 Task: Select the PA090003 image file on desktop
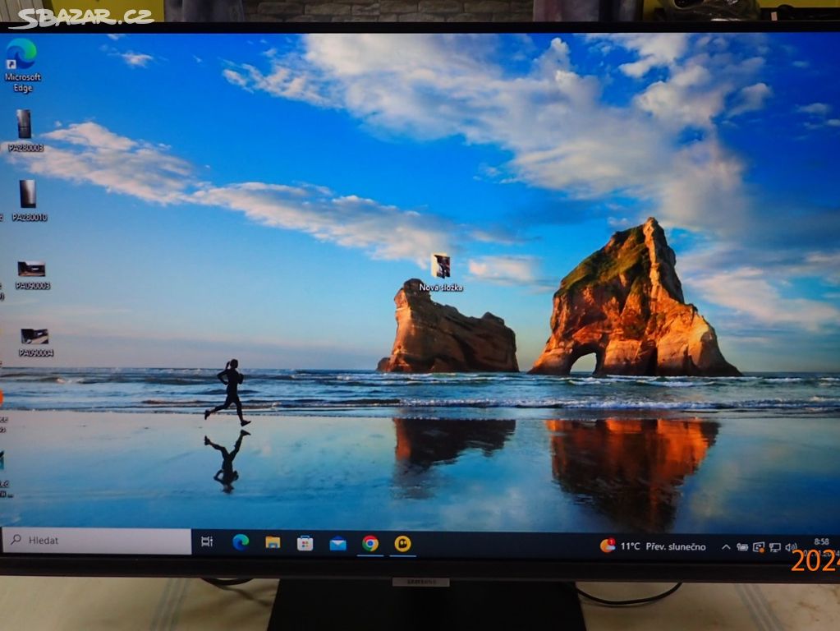pos(31,275)
